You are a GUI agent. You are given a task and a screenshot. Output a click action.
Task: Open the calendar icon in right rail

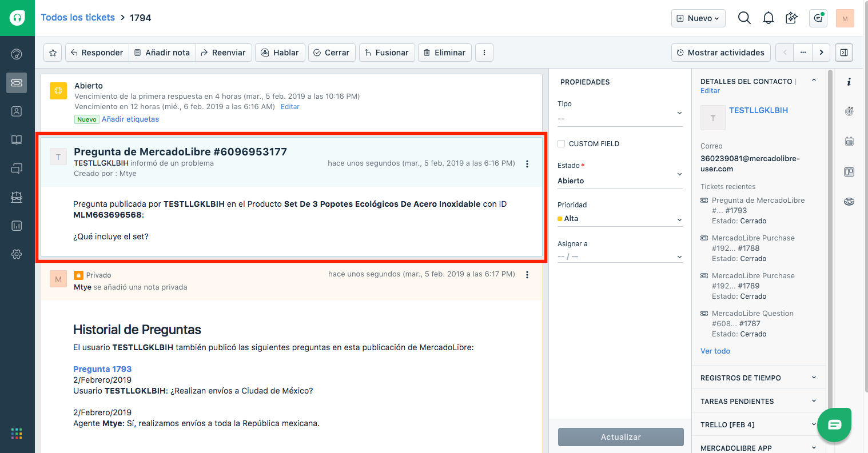849,141
